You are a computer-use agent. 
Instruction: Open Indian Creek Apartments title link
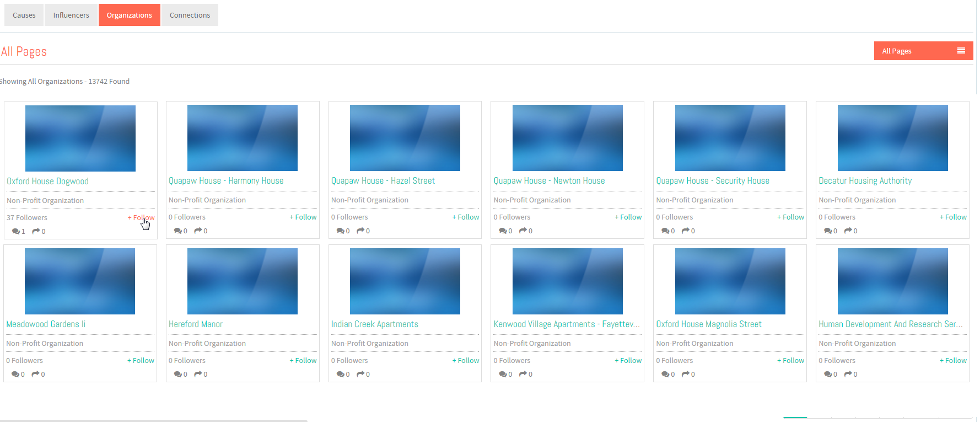pyautogui.click(x=375, y=324)
